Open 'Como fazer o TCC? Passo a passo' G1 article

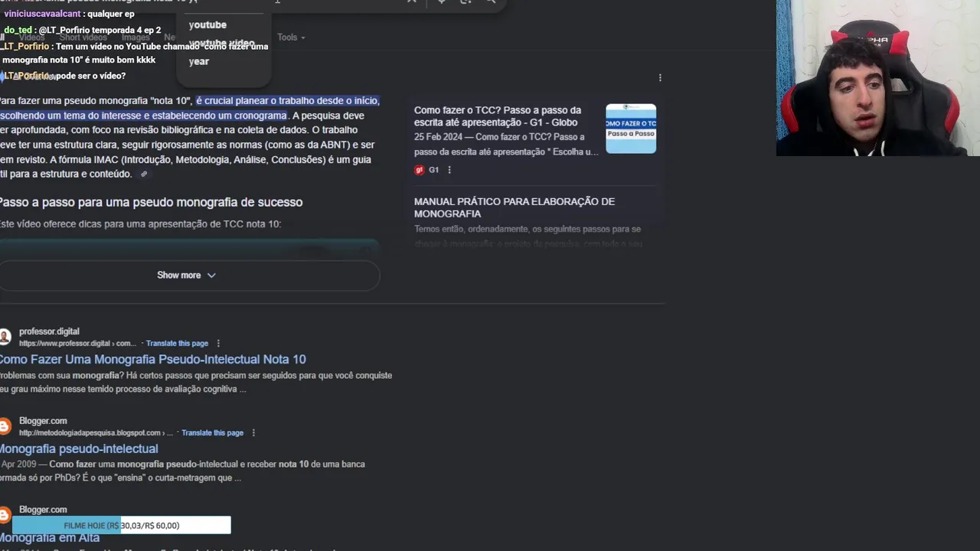click(x=498, y=116)
